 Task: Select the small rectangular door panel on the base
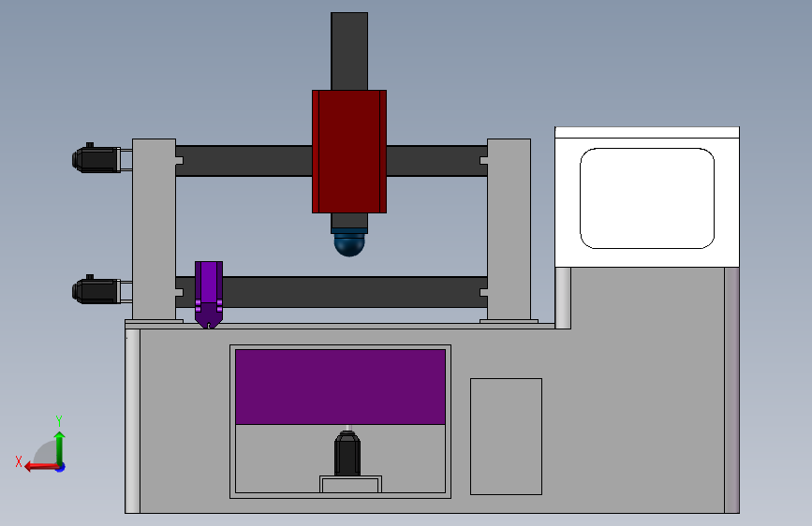point(506,436)
